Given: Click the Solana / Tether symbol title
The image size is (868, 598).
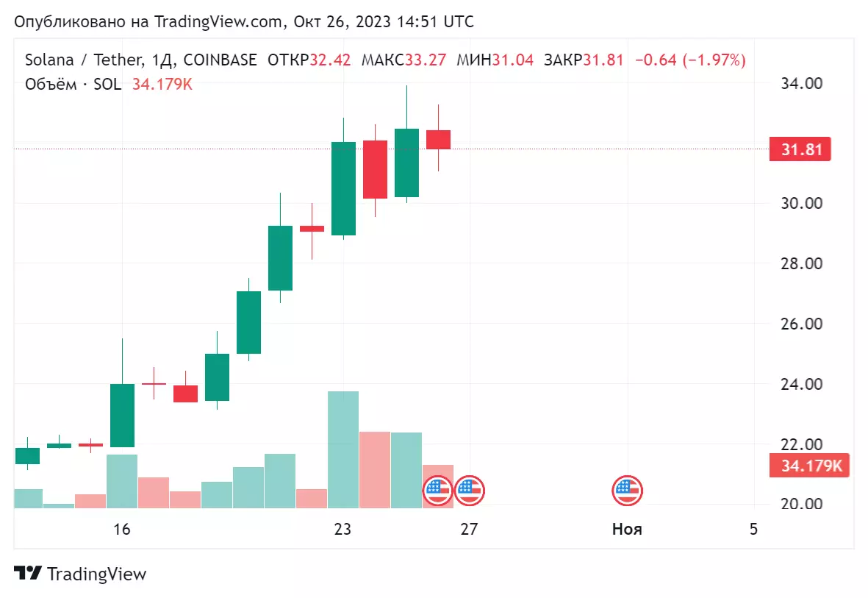Looking at the screenshot, I should (x=85, y=60).
